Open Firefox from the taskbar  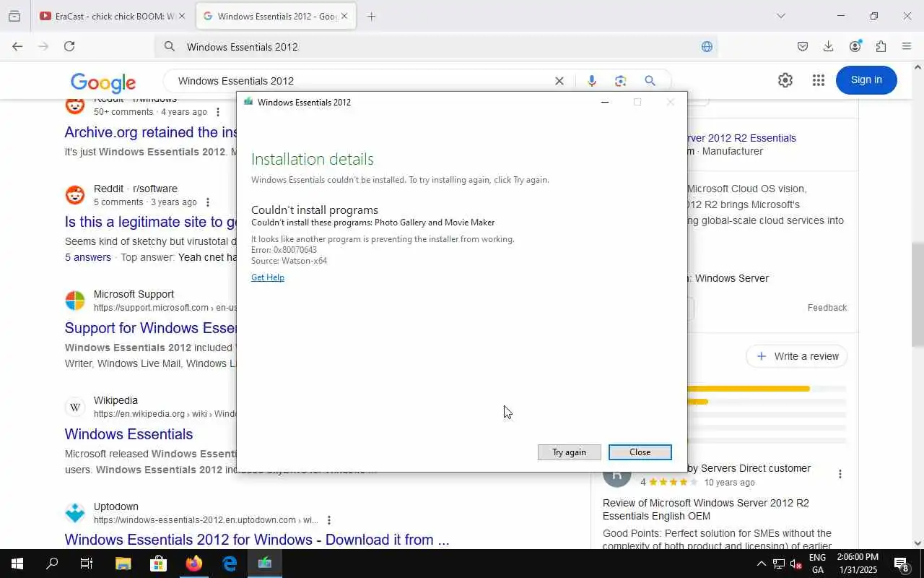click(193, 564)
